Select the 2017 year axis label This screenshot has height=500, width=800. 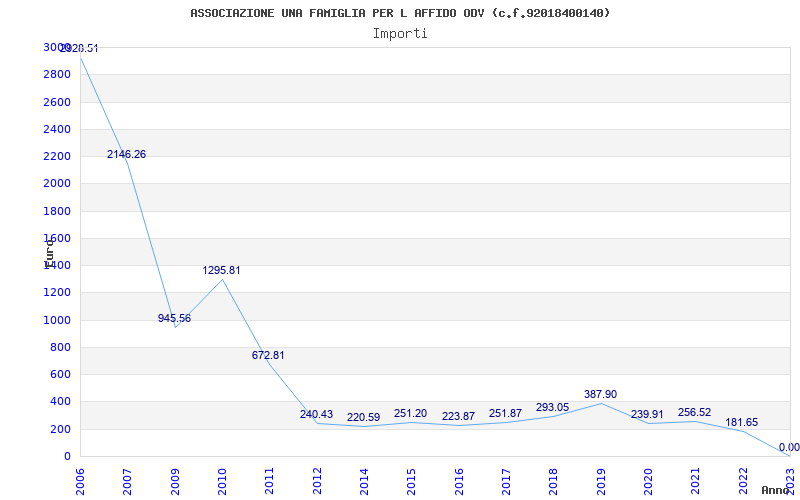[506, 481]
